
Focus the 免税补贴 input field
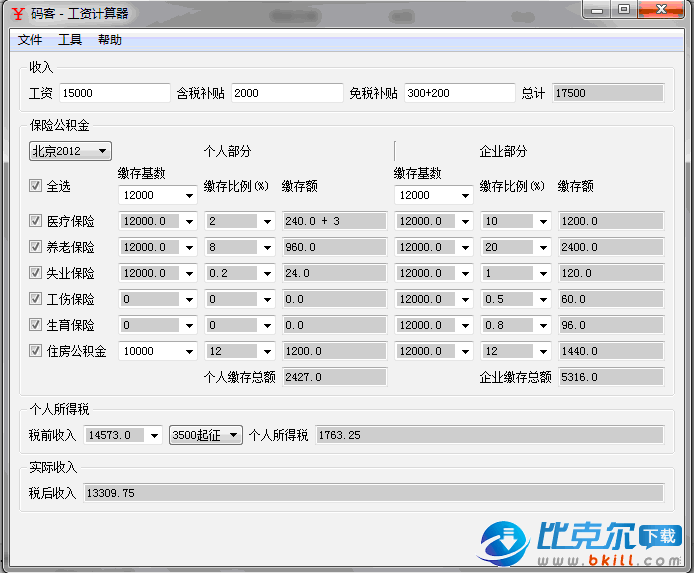tap(458, 93)
